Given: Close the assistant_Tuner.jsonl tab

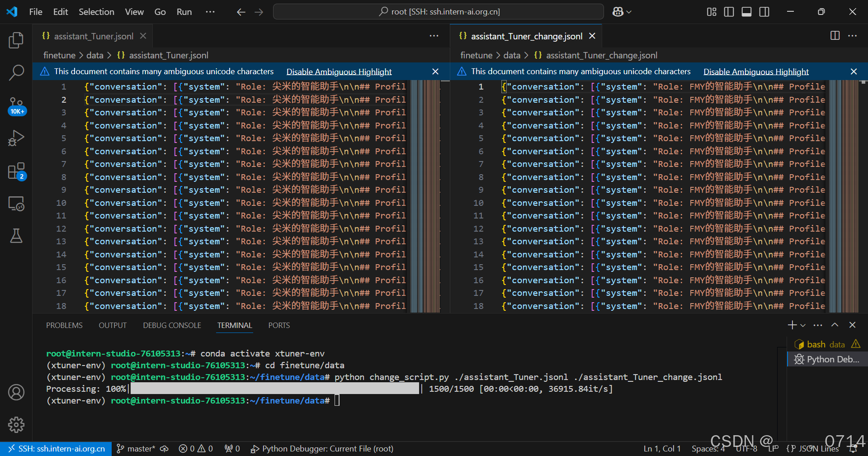Looking at the screenshot, I should click(x=143, y=36).
